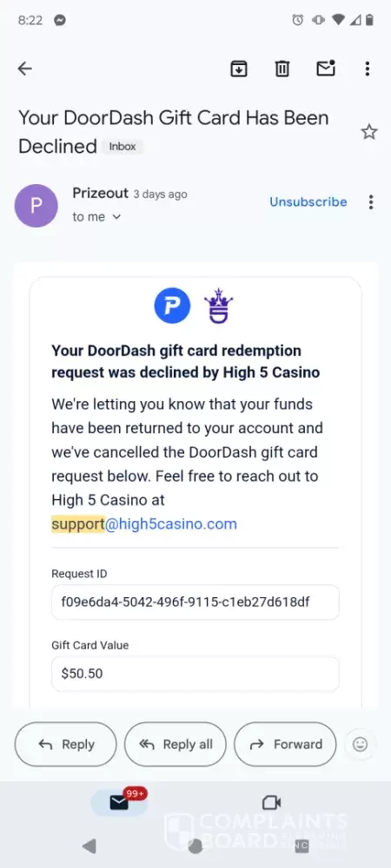Switch to the Meet video tab
Screen dimensions: 391x868
click(x=271, y=802)
